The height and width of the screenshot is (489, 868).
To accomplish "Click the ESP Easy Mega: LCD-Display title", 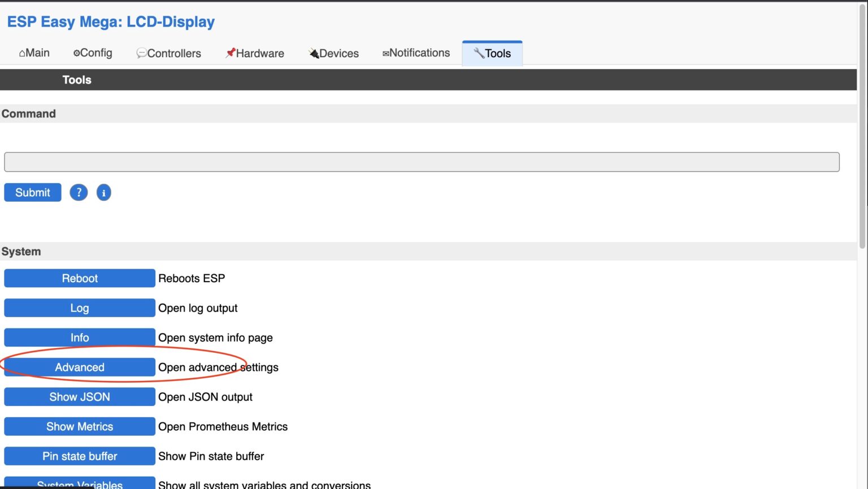I will point(111,22).
